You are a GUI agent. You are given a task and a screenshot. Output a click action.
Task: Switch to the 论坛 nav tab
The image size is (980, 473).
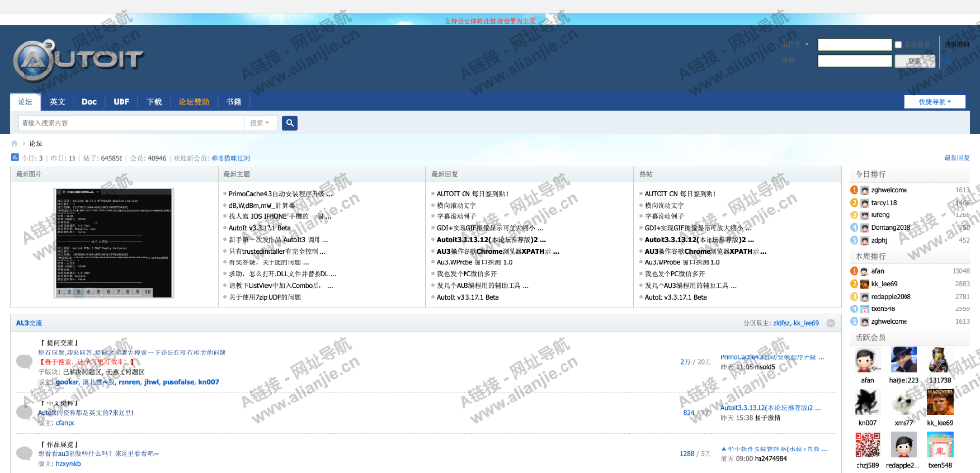click(25, 101)
